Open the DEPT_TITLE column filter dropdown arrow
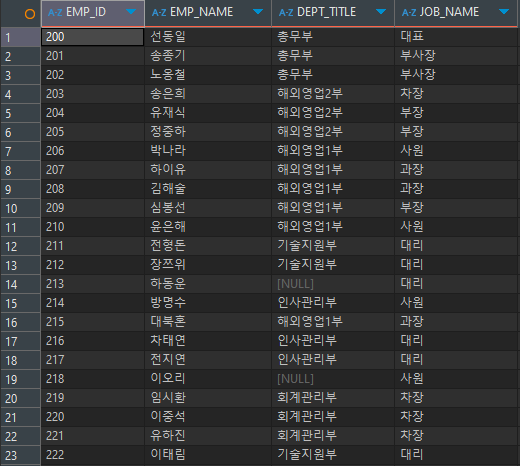This screenshot has width=520, height=466. [x=381, y=12]
